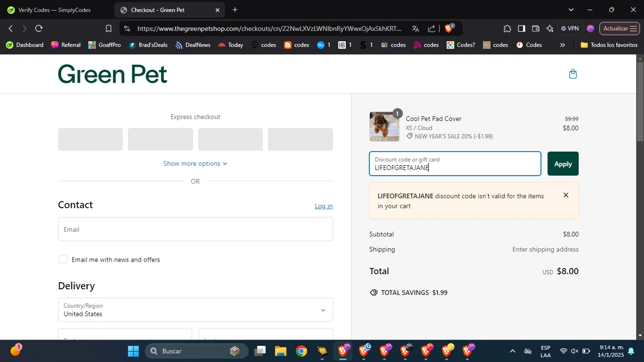
Task: Click the discount code input field
Action: point(455,164)
